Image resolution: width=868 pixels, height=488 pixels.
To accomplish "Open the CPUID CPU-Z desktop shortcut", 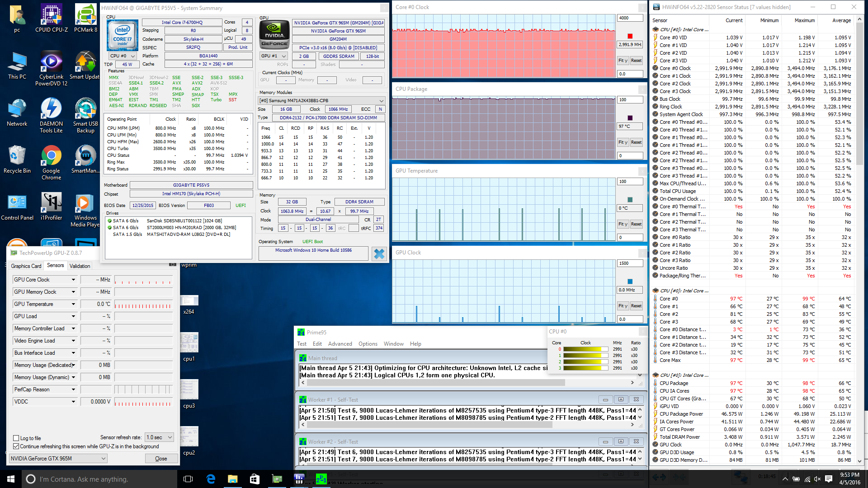I will [52, 18].
